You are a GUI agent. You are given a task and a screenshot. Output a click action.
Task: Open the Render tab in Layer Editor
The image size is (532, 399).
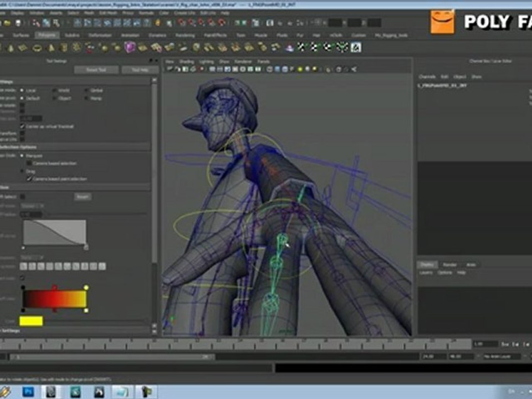tap(449, 265)
